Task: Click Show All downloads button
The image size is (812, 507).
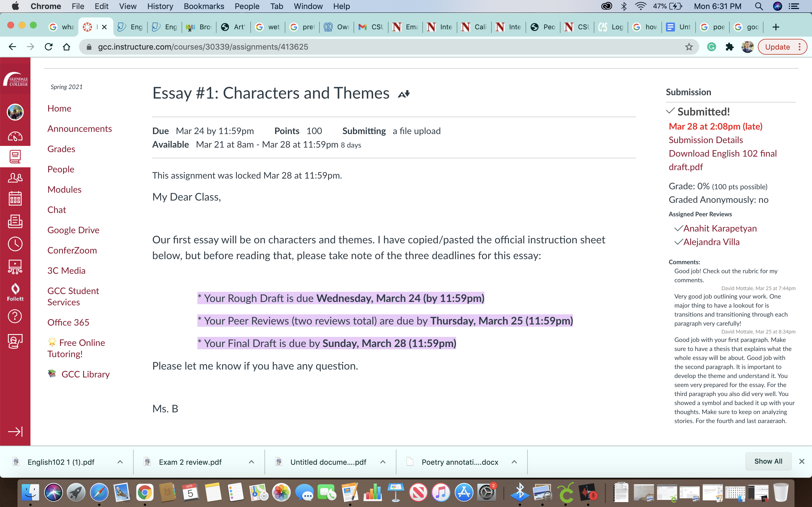Action: pyautogui.click(x=768, y=461)
